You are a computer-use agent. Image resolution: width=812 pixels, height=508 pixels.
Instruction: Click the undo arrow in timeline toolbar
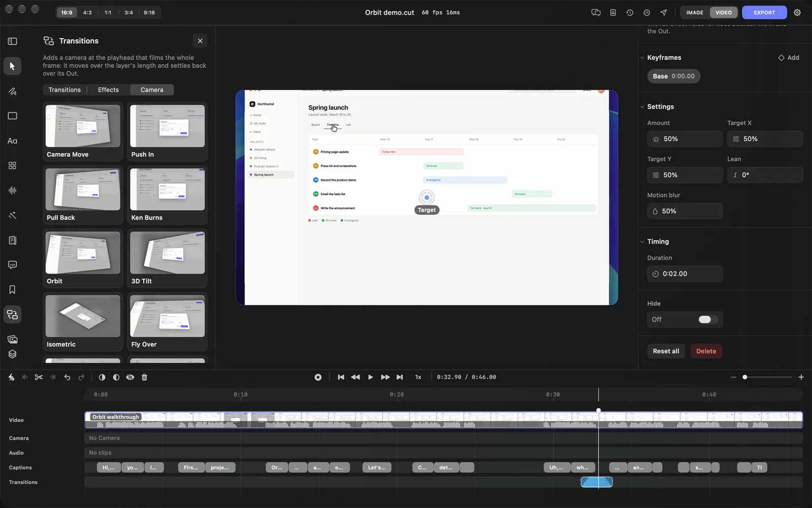point(67,377)
